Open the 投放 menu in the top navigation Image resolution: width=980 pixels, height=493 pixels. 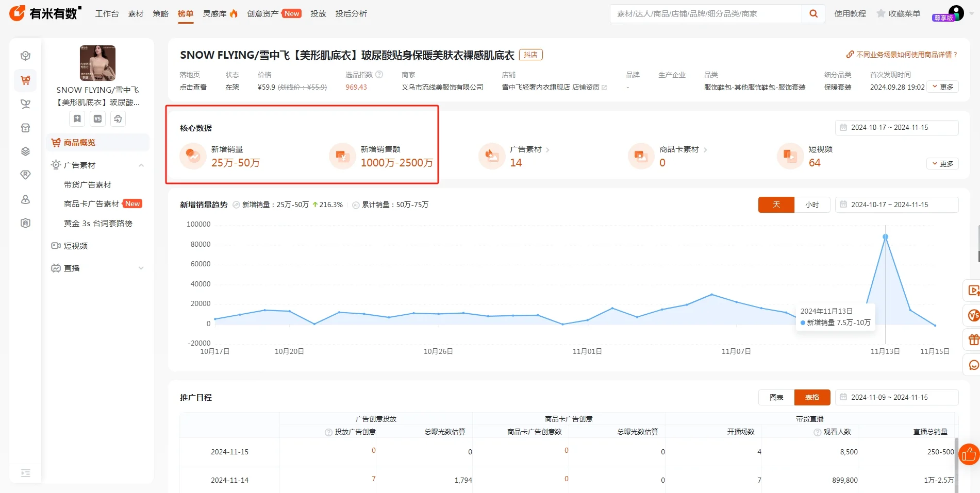[x=318, y=14]
